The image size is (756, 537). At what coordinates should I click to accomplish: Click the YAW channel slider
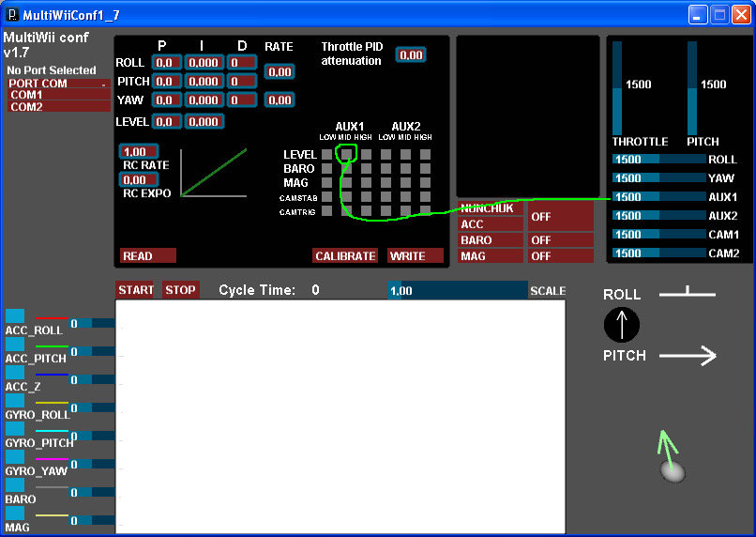[658, 178]
